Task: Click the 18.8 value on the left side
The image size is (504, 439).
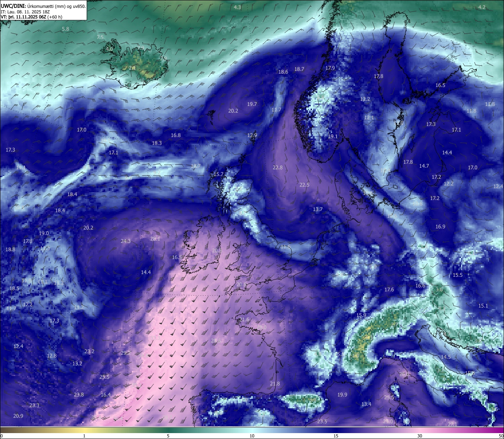Action: point(10,250)
